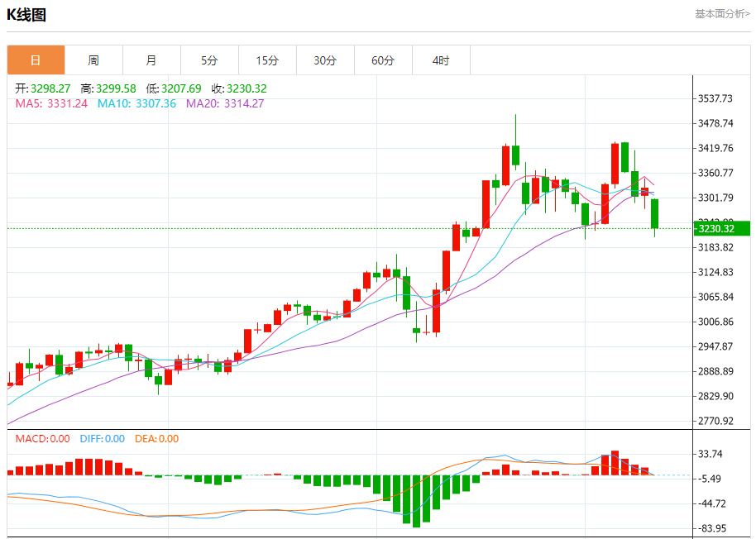Show the 30分 interval chart
The image size is (756, 539).
tap(325, 60)
